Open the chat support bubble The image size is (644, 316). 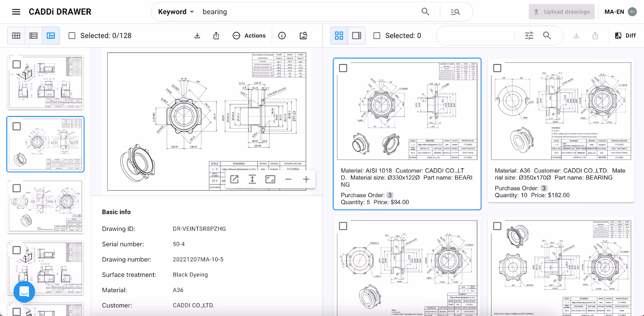24,291
